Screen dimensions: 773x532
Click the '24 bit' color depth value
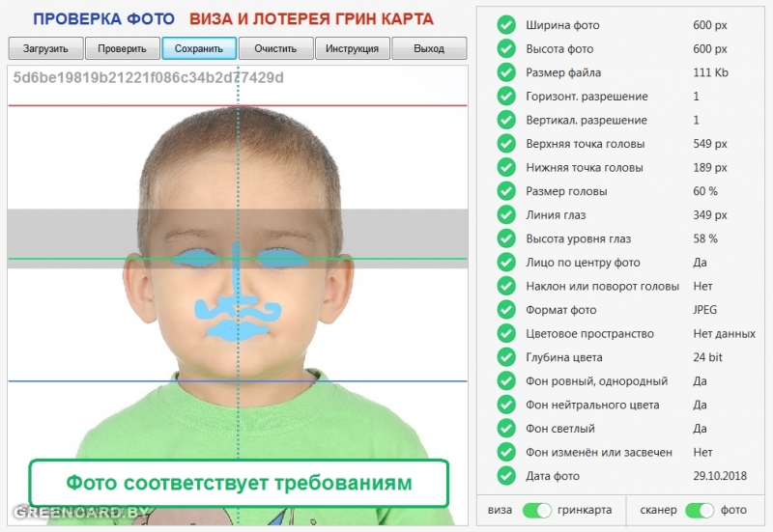(707, 357)
